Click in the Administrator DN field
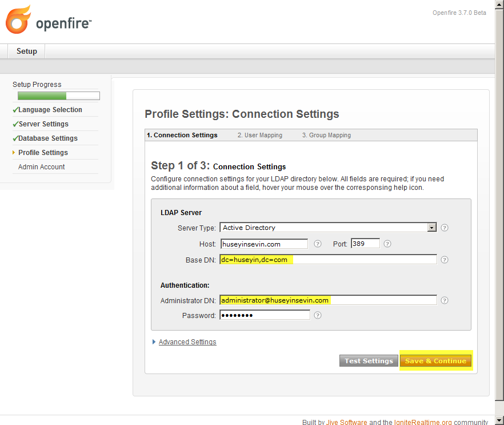The image size is (504, 425). [328, 300]
